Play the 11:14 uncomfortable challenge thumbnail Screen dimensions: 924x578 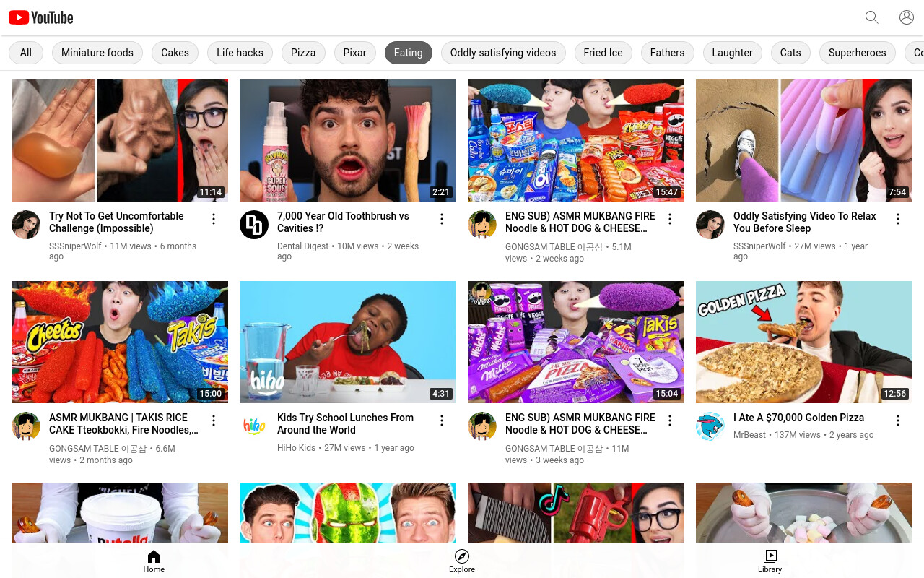[120, 140]
